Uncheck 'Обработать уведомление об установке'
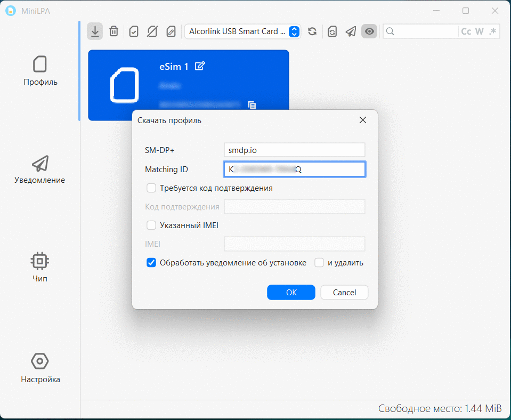Viewport: 511px width, 420px height. click(151, 263)
